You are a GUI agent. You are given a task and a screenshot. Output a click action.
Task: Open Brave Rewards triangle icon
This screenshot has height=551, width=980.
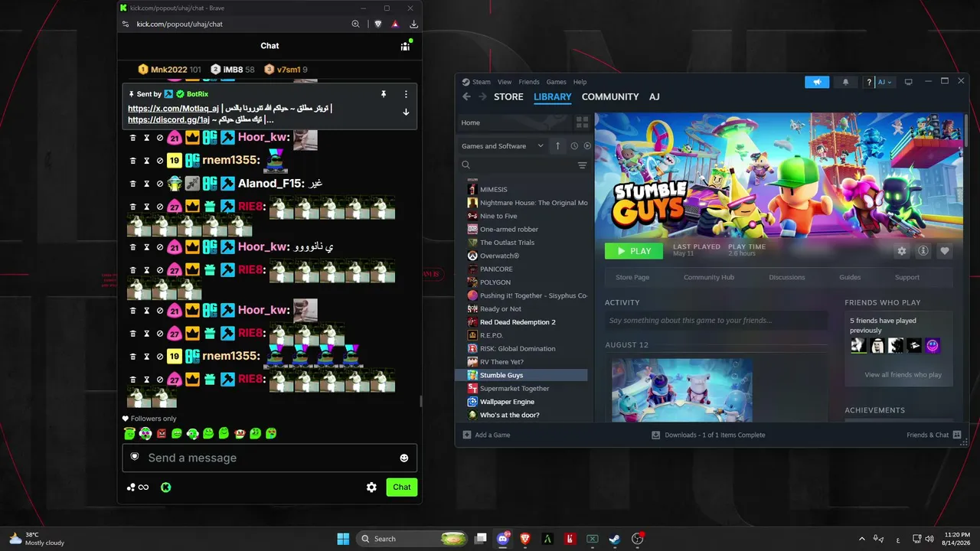pos(395,24)
